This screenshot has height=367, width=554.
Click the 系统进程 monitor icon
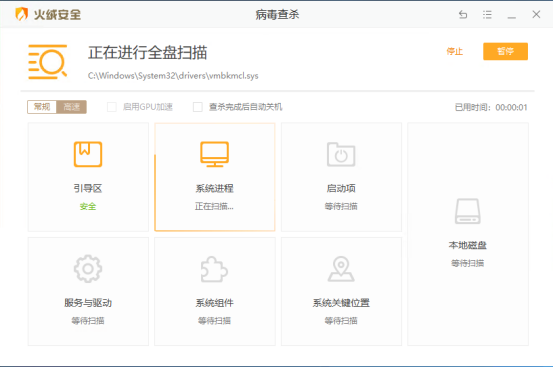[214, 154]
